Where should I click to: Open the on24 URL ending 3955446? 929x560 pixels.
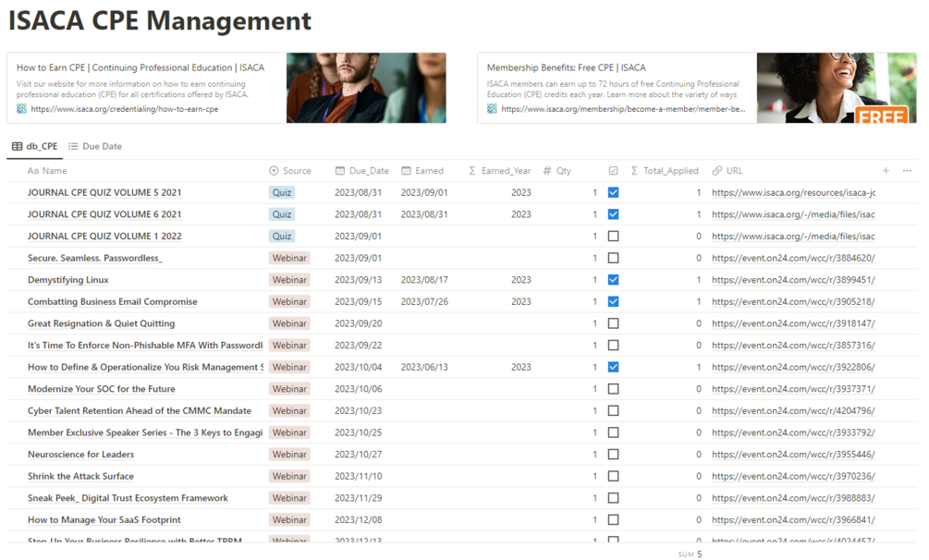click(793, 455)
